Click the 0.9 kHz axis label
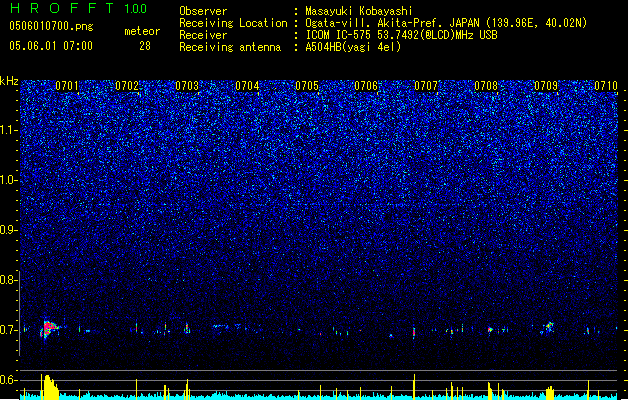The image size is (629, 400). tap(8, 230)
